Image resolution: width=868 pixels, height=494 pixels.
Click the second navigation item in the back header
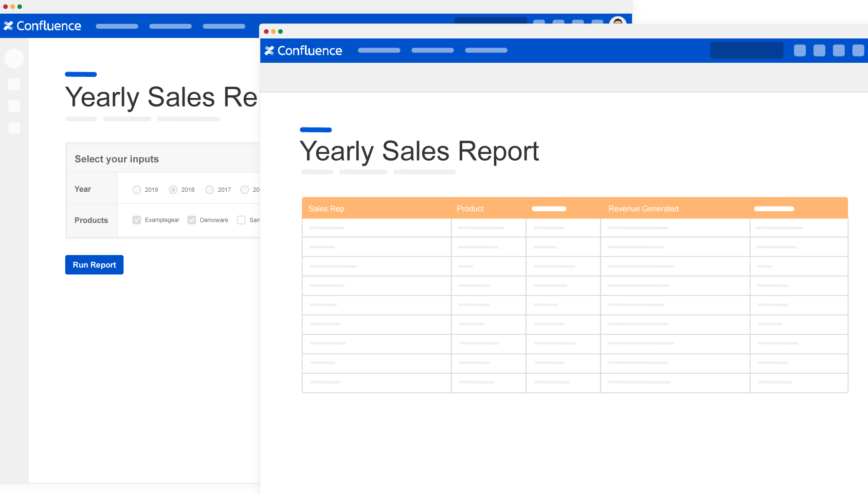pos(170,26)
